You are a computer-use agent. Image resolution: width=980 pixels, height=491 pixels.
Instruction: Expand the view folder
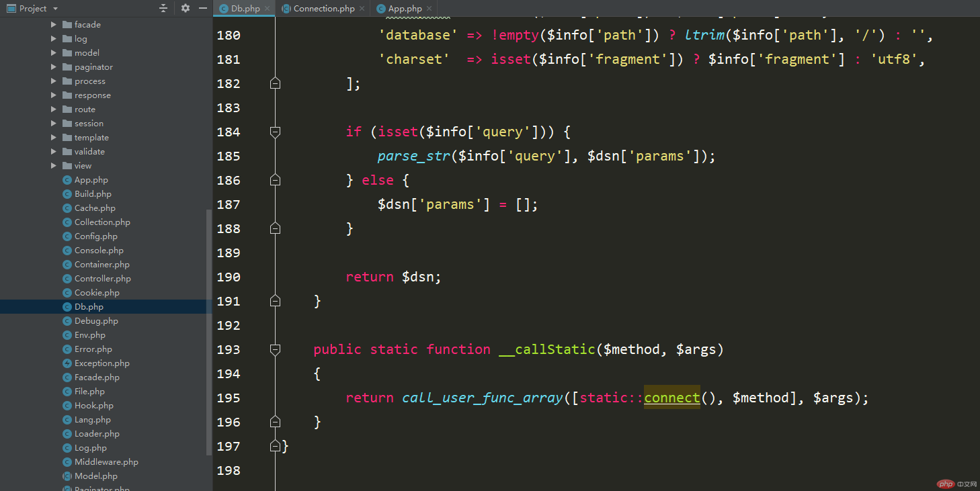click(54, 166)
